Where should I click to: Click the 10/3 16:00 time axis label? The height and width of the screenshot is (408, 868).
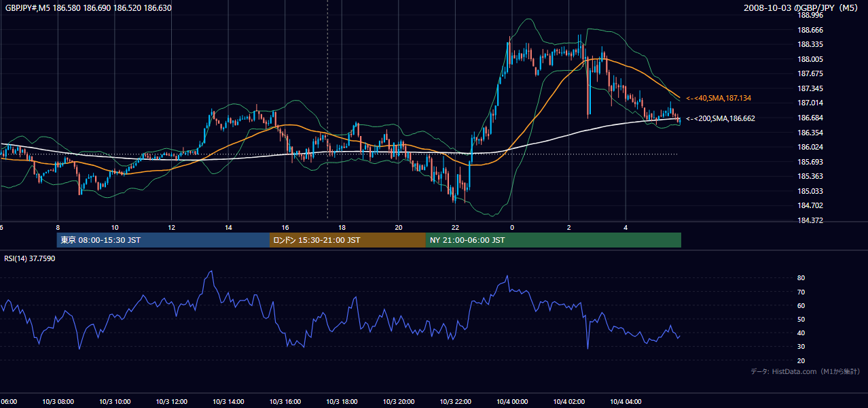pos(285,402)
